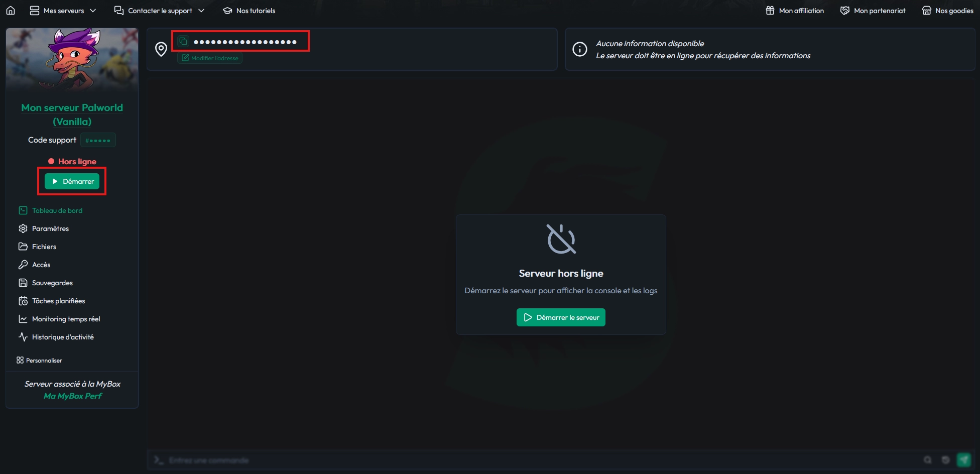Click Démarrer le serveur button
980x474 pixels.
561,317
